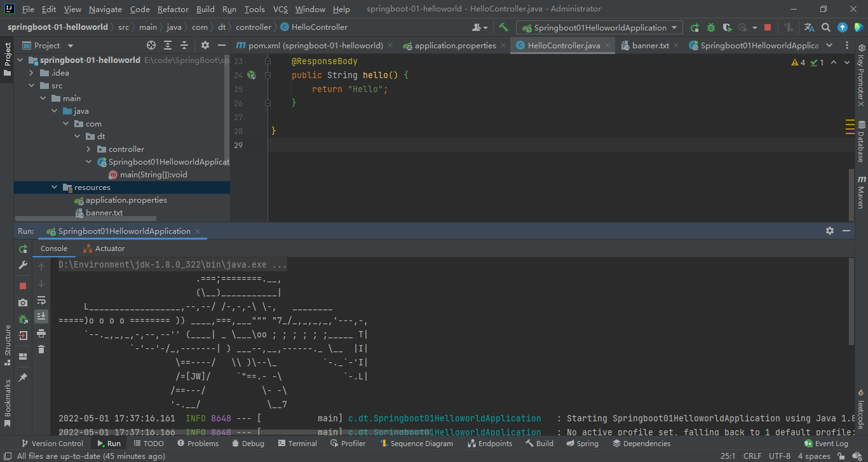Rerun the application in Run panel

(24, 248)
